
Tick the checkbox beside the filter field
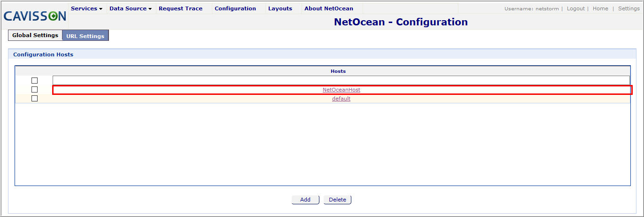34,80
